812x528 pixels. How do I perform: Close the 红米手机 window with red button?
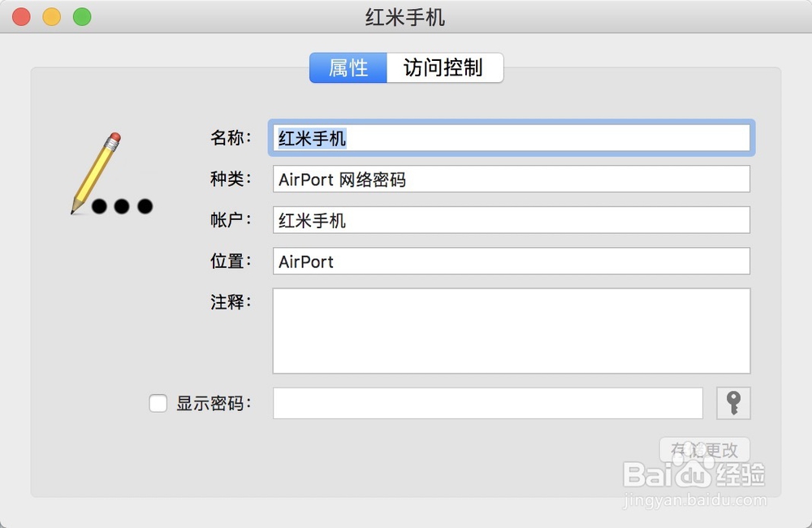(x=22, y=17)
